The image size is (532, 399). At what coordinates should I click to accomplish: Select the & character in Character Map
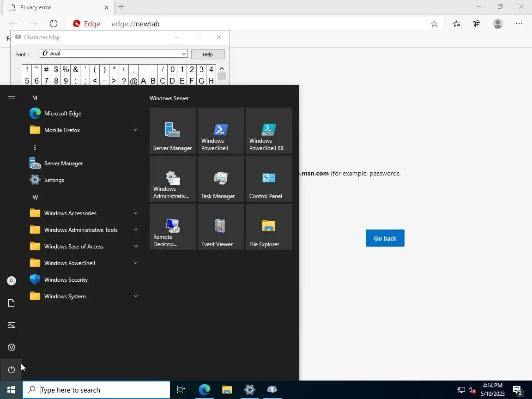tap(75, 70)
